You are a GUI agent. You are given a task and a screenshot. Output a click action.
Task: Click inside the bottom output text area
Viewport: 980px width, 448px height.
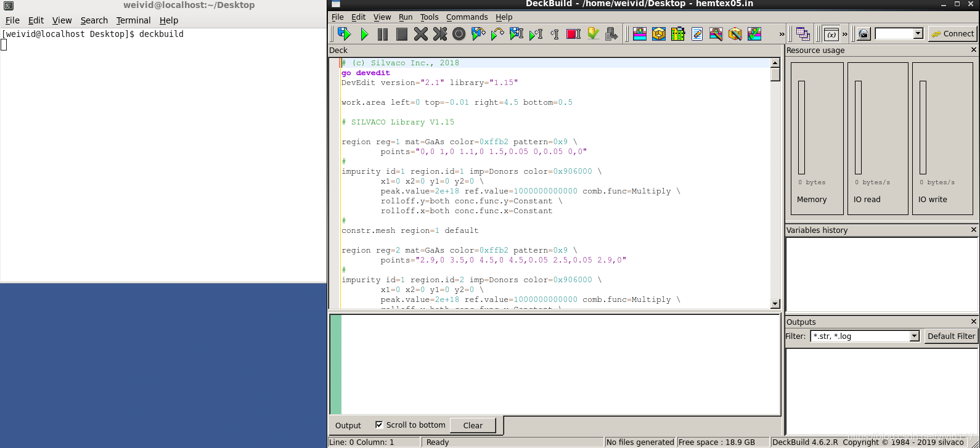coord(560,364)
